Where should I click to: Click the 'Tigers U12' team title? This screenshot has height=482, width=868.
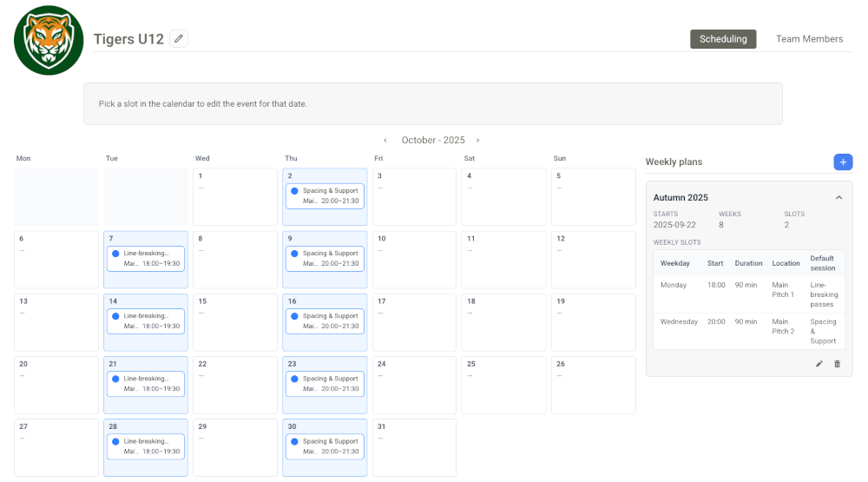128,39
